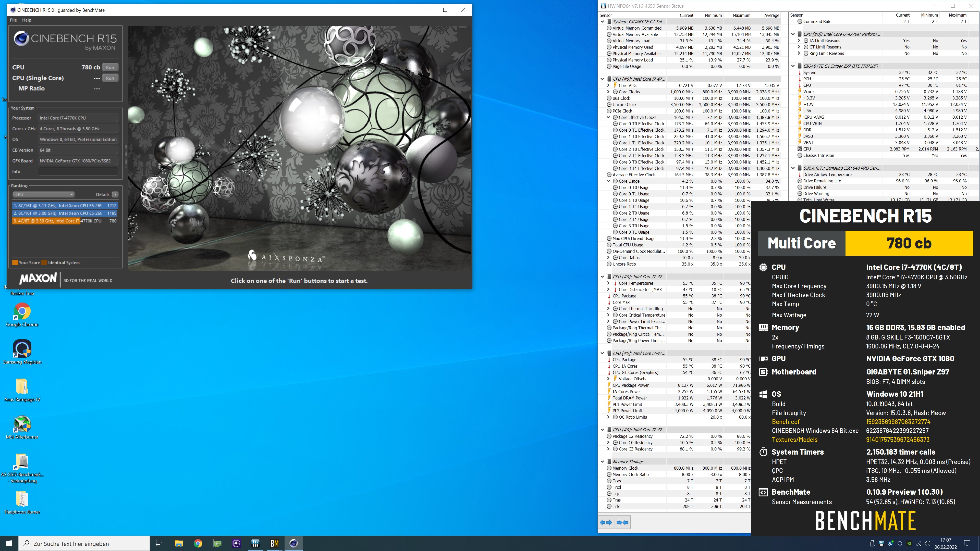Image resolution: width=980 pixels, height=551 pixels.
Task: Click the yellow Textures/Models label in BenchMate
Action: pyautogui.click(x=794, y=440)
